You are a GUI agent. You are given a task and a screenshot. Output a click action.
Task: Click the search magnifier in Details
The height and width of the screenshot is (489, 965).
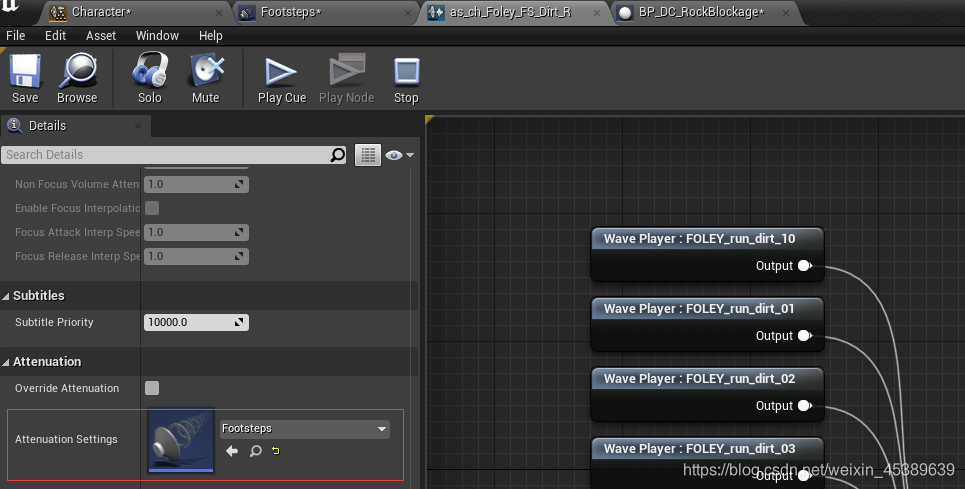tap(338, 155)
